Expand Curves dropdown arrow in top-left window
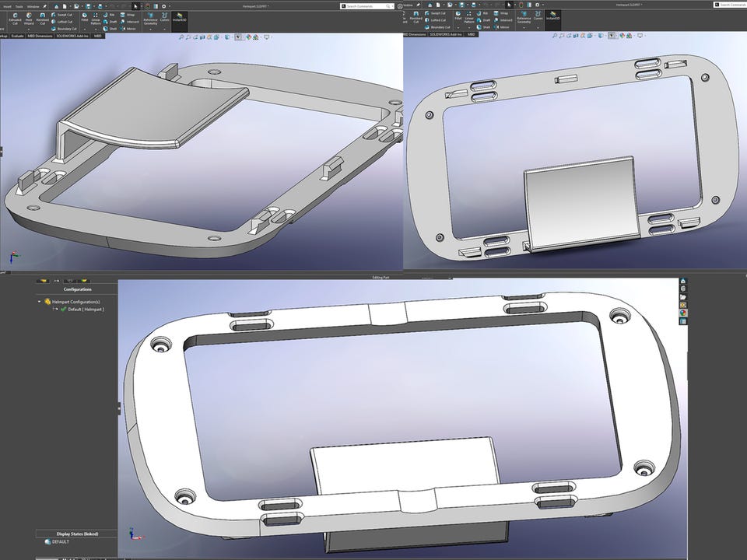The image size is (747, 560). tap(164, 29)
